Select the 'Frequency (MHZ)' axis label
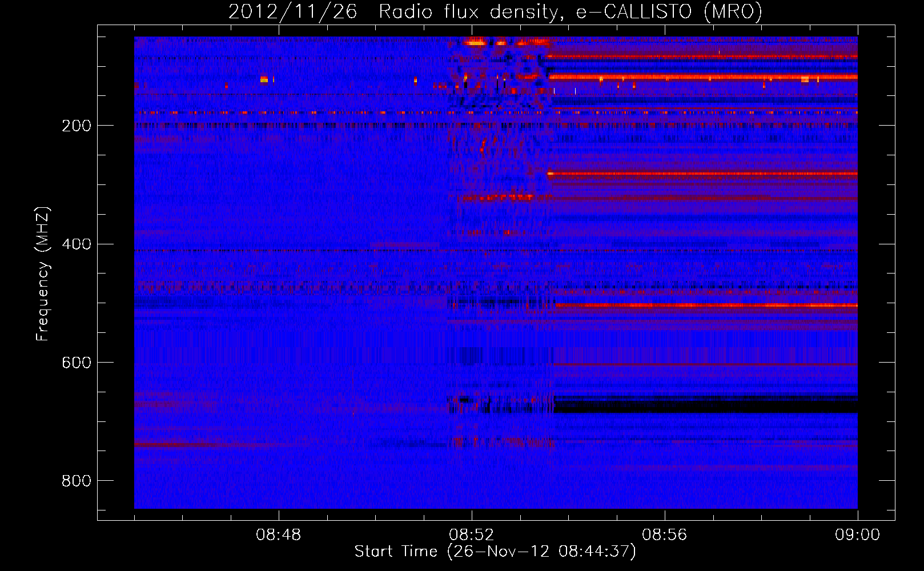924x571 pixels. click(42, 274)
